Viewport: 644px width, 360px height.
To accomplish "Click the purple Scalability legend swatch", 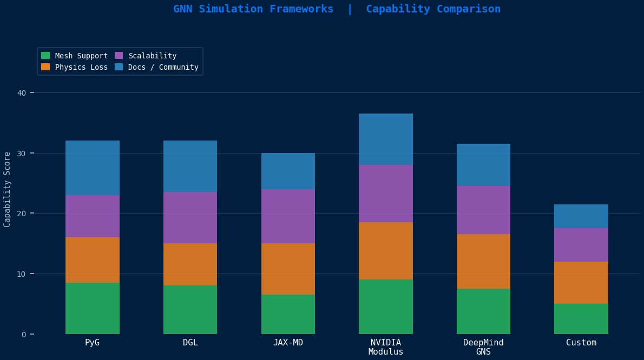I will pyautogui.click(x=120, y=55).
